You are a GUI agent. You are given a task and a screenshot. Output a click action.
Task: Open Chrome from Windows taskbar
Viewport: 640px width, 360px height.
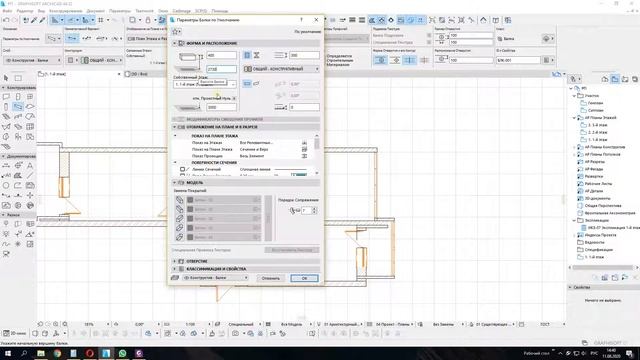click(57, 353)
